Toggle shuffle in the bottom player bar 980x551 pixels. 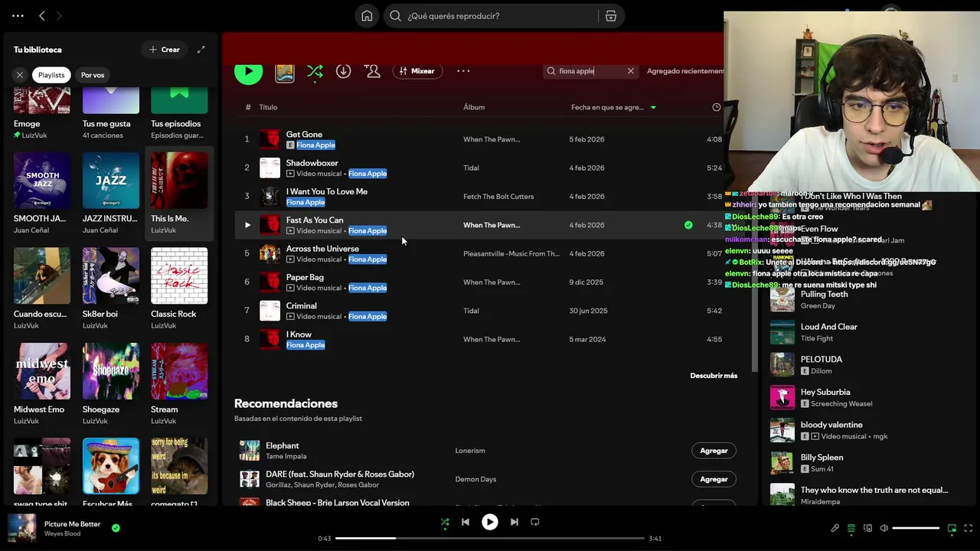pos(445,523)
